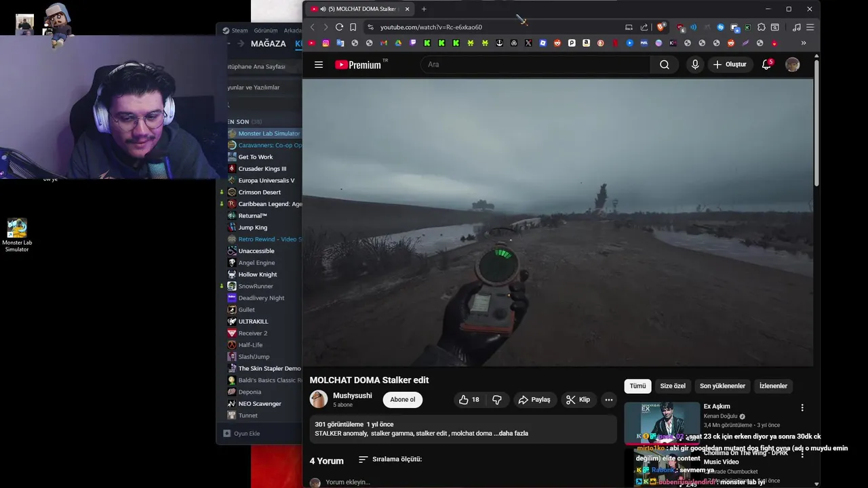Open the Brave main menu
This screenshot has height=488, width=868.
click(810, 27)
